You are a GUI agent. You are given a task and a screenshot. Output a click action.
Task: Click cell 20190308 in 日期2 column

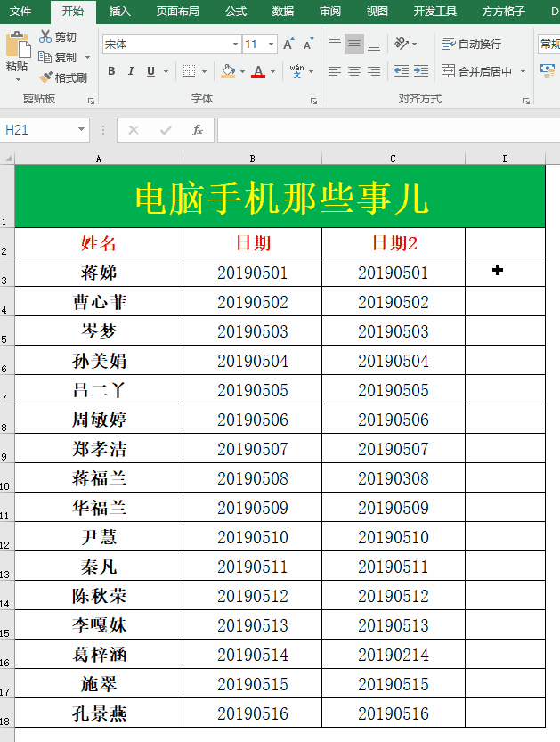click(393, 478)
